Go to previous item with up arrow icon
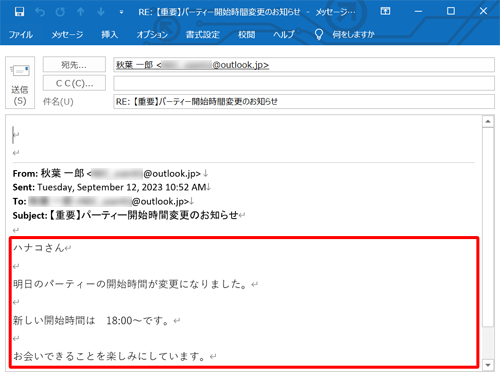This screenshot has height=377, width=500. pos(81,12)
